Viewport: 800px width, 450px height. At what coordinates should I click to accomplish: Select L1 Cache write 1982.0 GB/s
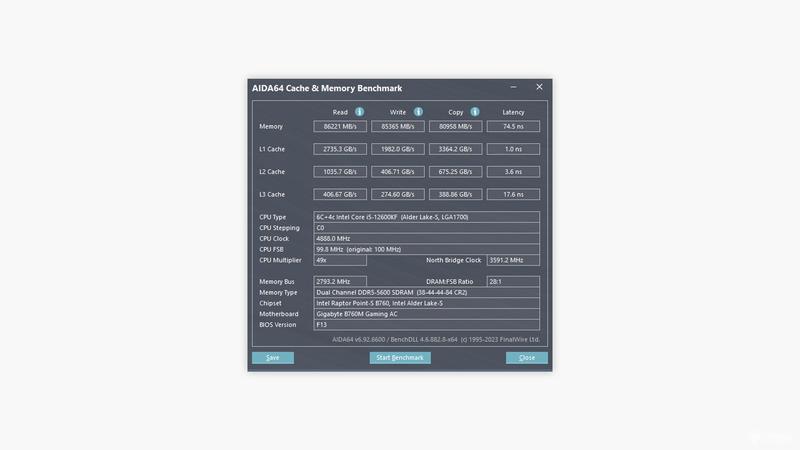397,149
